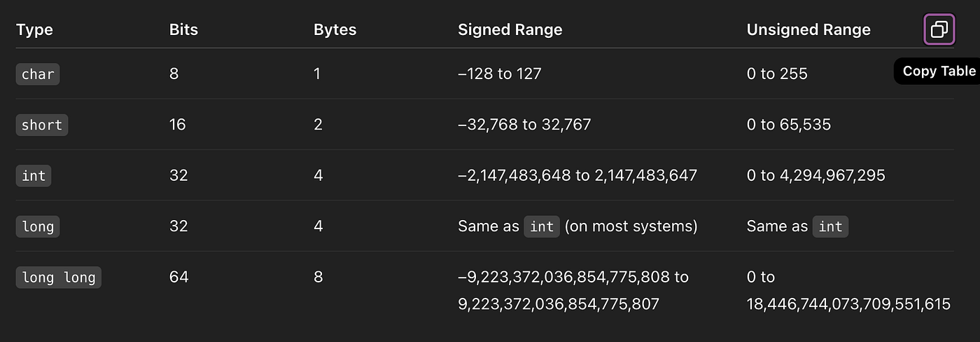980x342 pixels.
Task: Click the Copy Table icon
Action: tap(939, 29)
